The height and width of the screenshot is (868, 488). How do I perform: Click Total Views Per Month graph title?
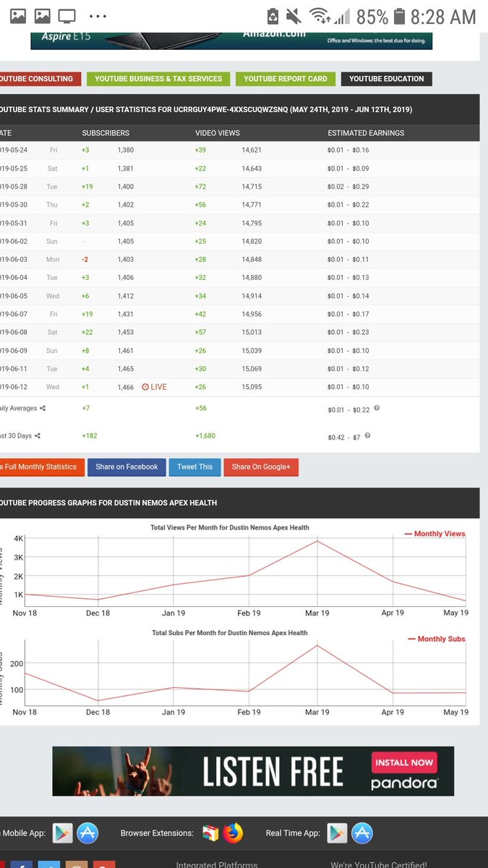230,527
